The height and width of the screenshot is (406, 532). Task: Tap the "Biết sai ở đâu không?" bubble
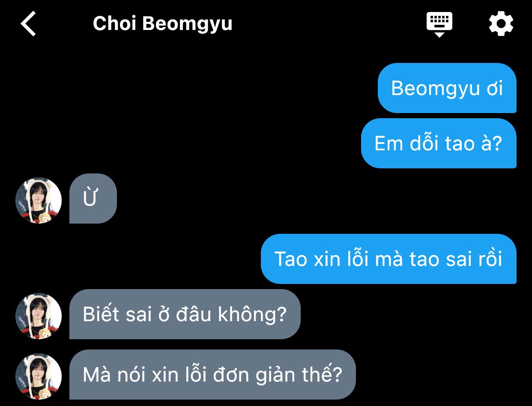click(185, 314)
